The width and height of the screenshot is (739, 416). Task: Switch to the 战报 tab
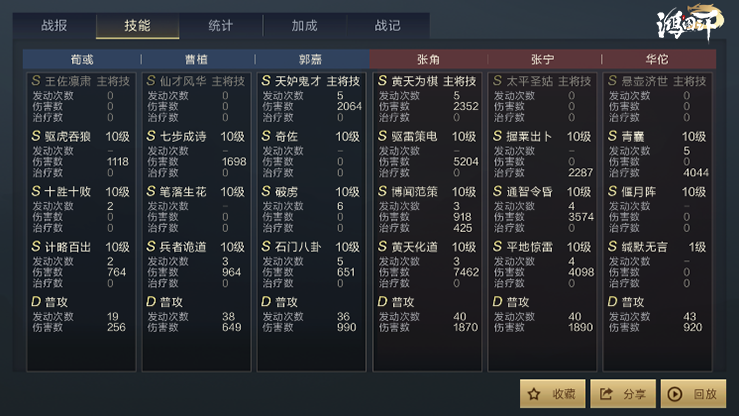click(x=54, y=25)
